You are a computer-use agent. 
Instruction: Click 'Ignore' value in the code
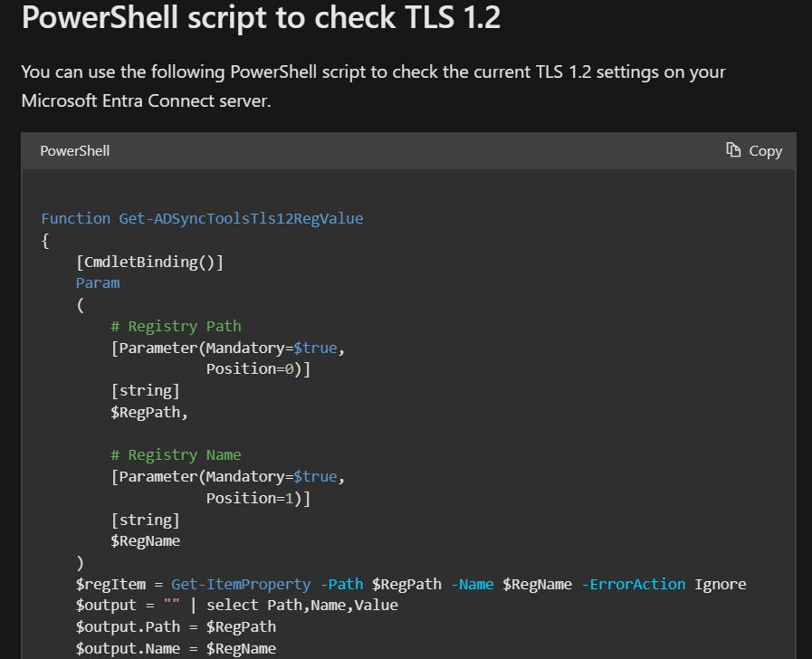(721, 585)
